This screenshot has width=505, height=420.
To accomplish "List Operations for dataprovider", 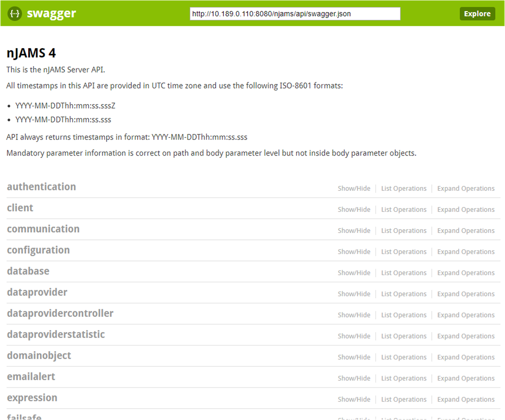I will 404,294.
